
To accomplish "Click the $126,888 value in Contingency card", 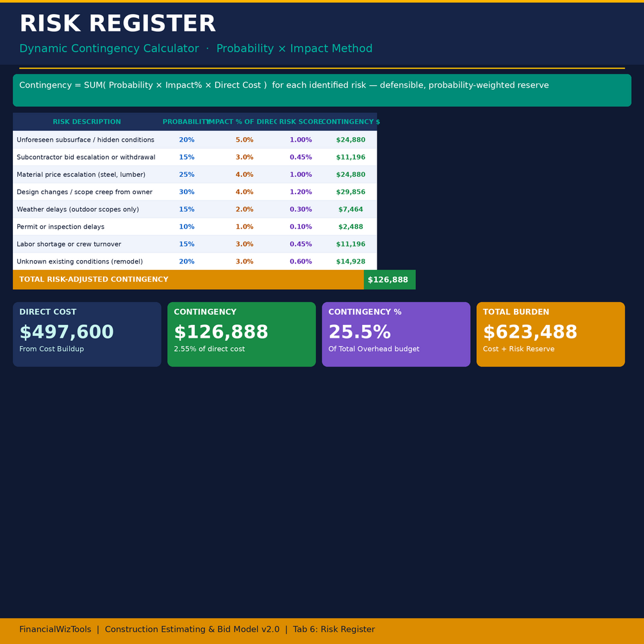I will pos(221,332).
